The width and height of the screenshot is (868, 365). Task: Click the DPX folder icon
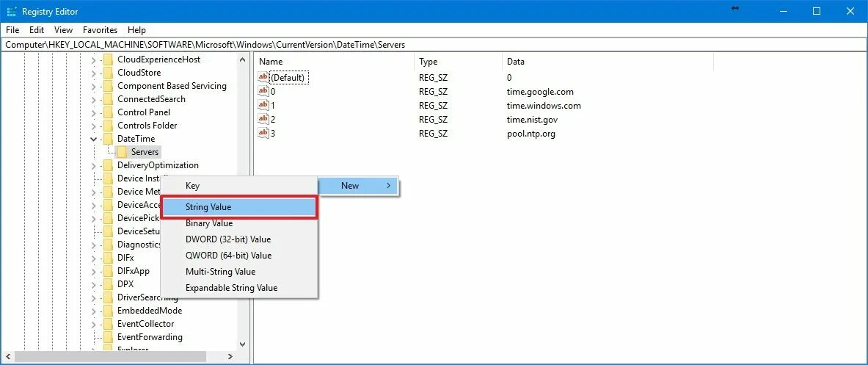click(x=108, y=284)
